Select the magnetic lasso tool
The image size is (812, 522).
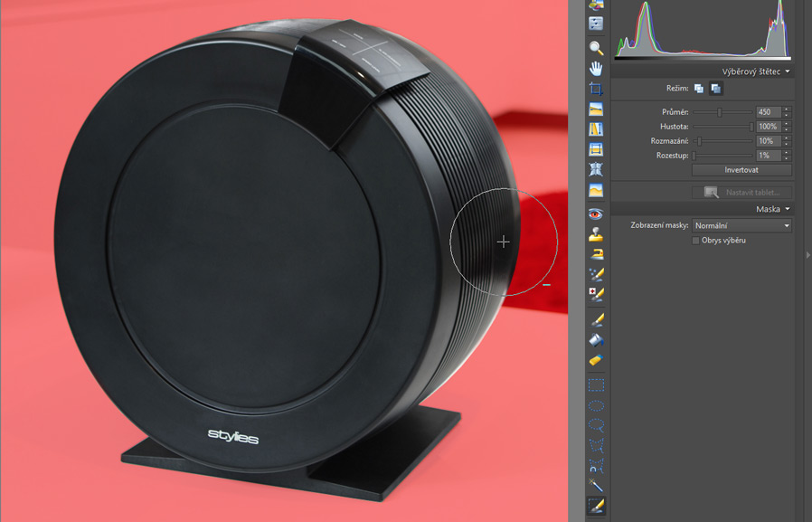point(596,466)
